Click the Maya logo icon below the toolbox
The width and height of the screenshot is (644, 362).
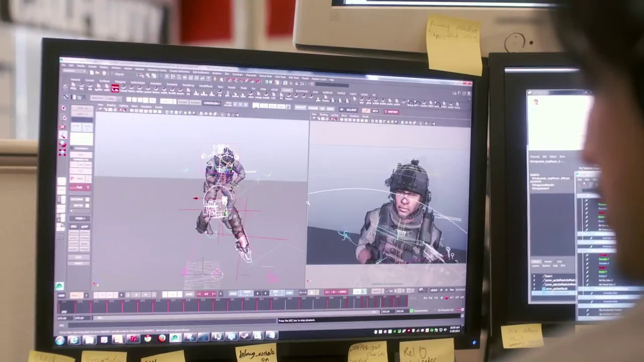click(x=59, y=286)
